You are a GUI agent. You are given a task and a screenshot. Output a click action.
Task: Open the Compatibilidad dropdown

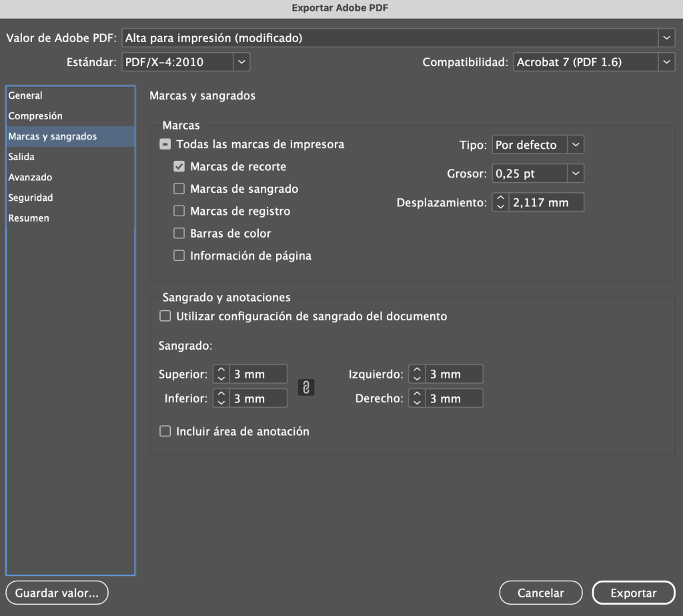666,62
